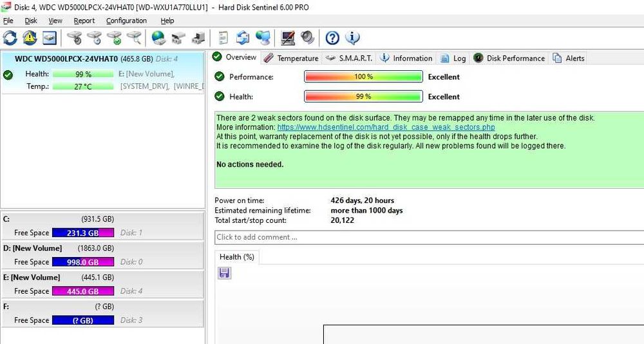Viewport: 644px width, 344px height.
Task: Select the F: volume entry
Action: click(x=102, y=313)
